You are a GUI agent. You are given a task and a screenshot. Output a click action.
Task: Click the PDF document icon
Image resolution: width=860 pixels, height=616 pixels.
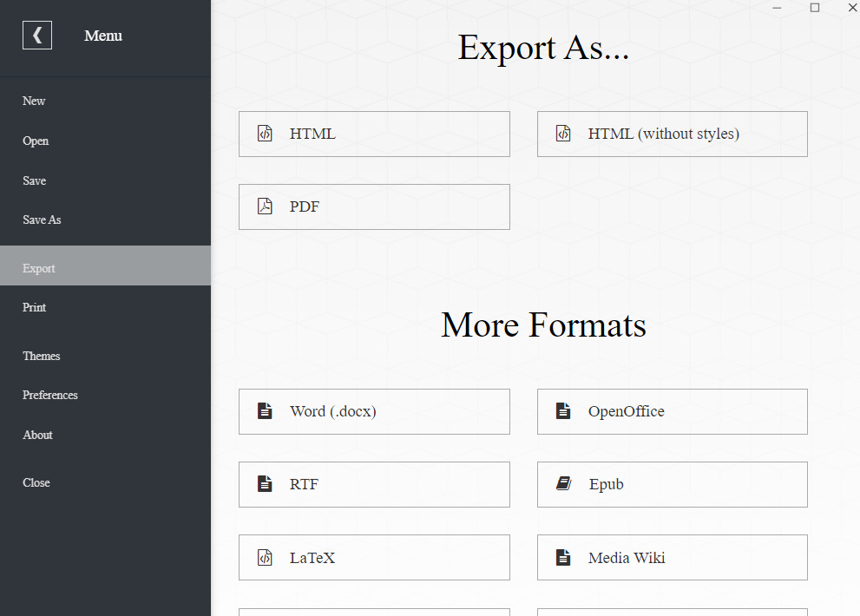click(x=265, y=206)
